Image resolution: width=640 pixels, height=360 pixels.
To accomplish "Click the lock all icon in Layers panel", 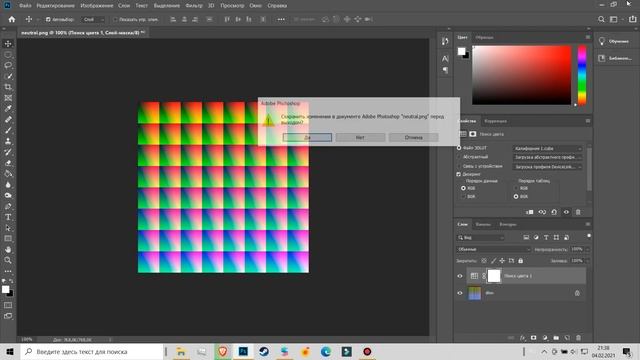I will tap(520, 261).
